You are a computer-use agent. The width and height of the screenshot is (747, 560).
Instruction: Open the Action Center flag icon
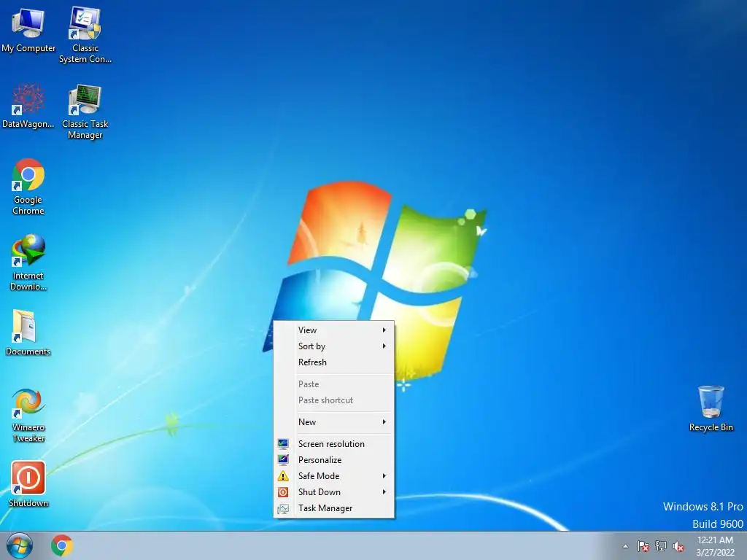[643, 546]
